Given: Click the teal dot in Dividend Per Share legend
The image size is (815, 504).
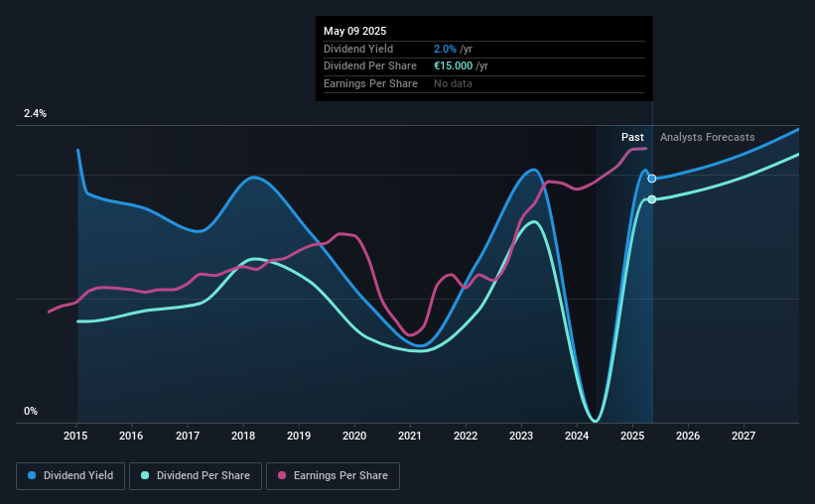Looking at the screenshot, I should click(x=145, y=475).
